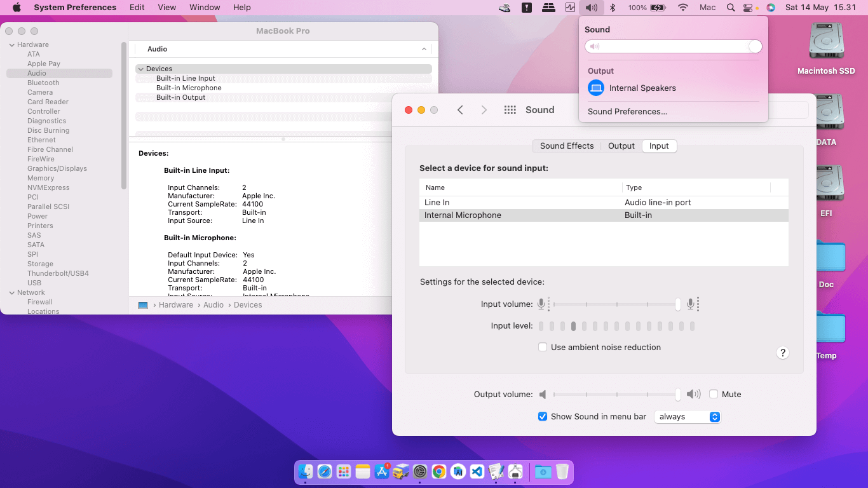
Task: Open Spotlight search from the menu bar
Action: 731,8
